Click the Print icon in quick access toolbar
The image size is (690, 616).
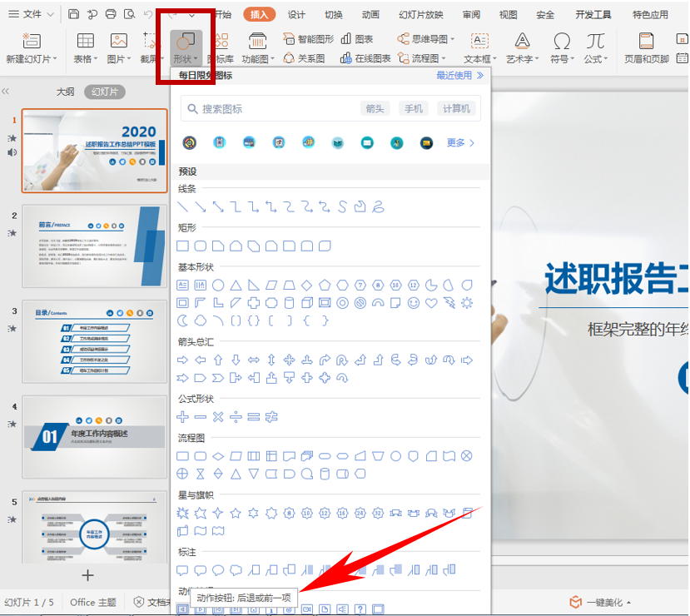pyautogui.click(x=111, y=14)
